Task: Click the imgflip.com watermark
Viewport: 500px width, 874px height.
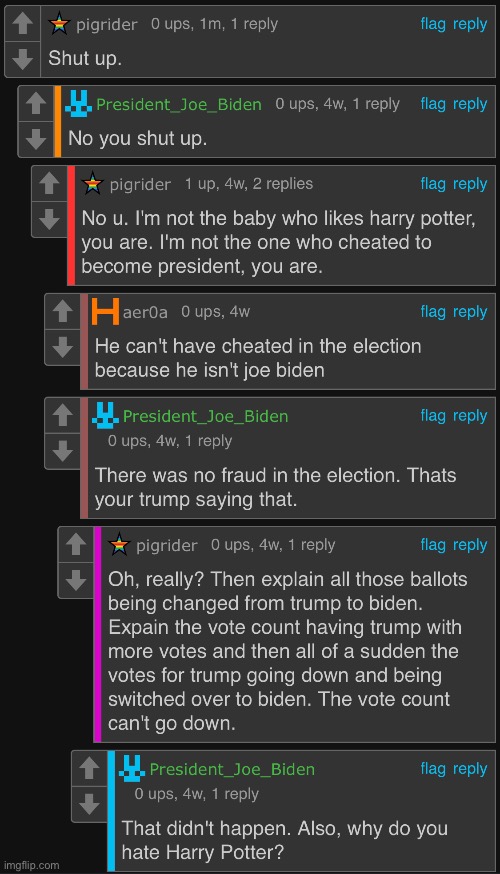Action: click(x=31, y=865)
